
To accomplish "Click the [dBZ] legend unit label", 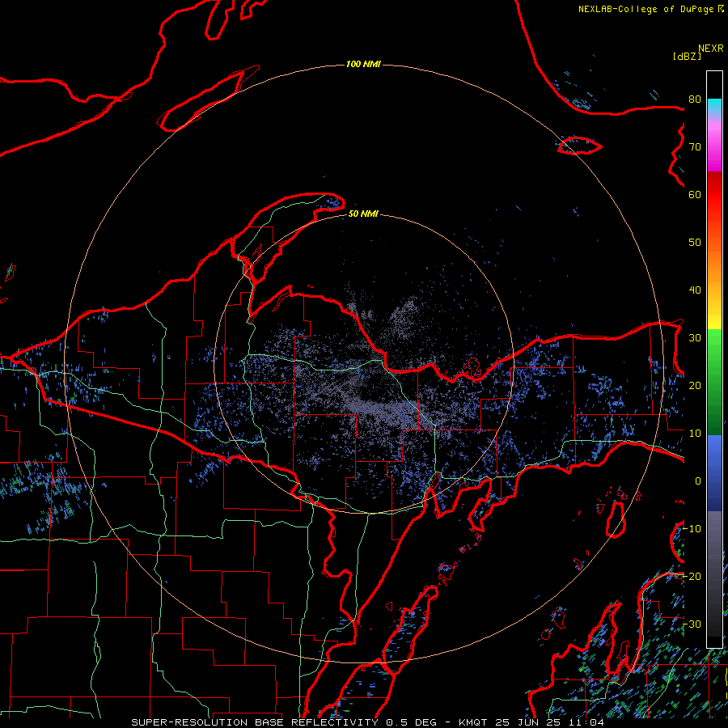I will (687, 56).
